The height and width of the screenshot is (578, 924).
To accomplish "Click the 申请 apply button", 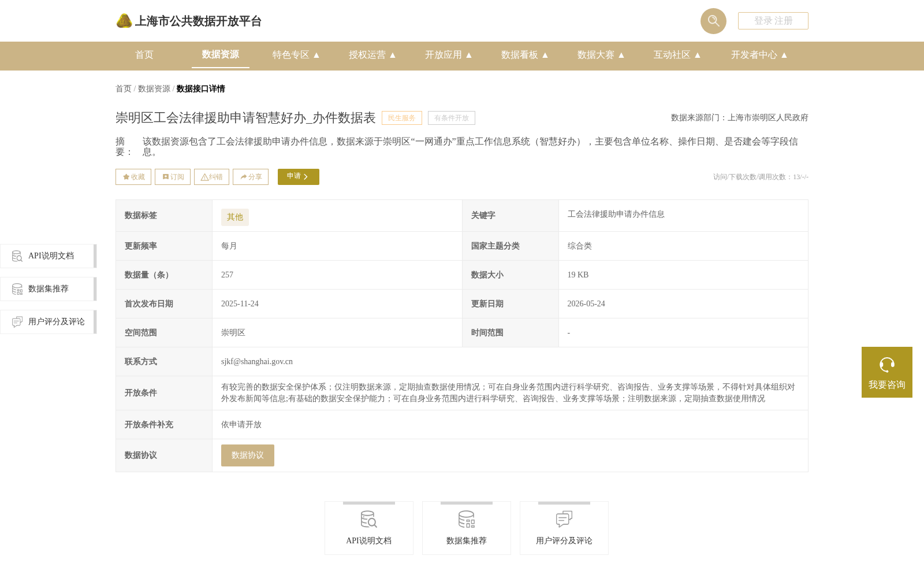I will 299,177.
